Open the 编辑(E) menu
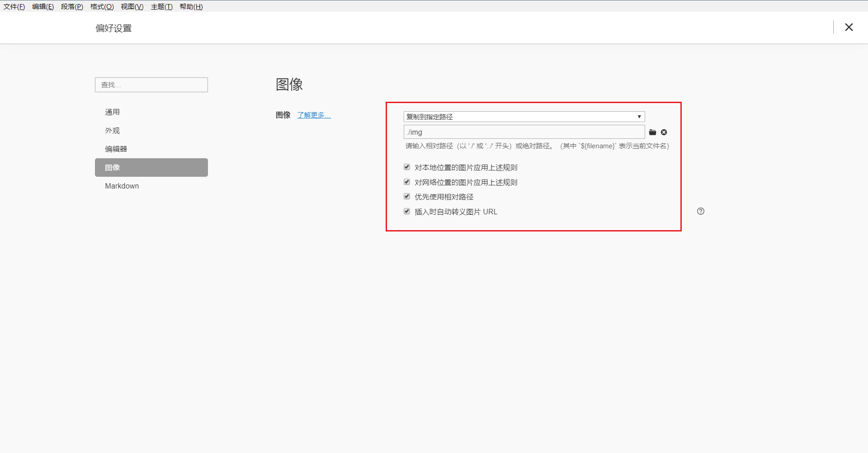Image resolution: width=868 pixels, height=453 pixels. 43,7
